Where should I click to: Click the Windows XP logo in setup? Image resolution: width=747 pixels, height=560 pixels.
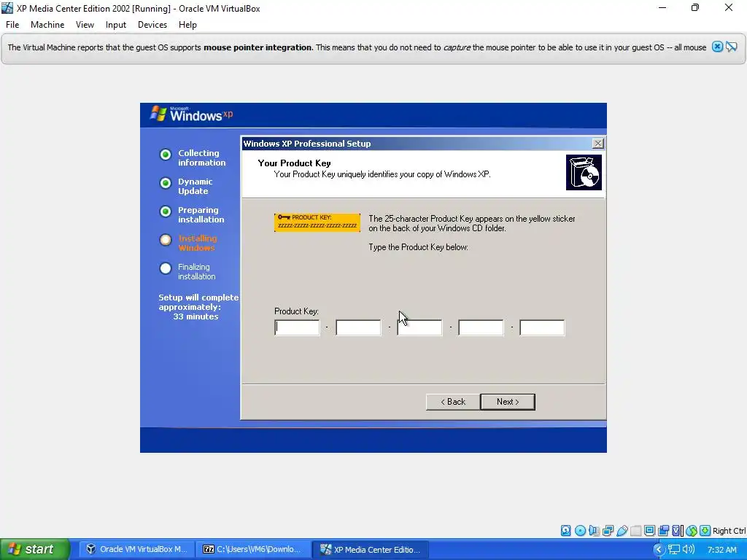pos(192,114)
